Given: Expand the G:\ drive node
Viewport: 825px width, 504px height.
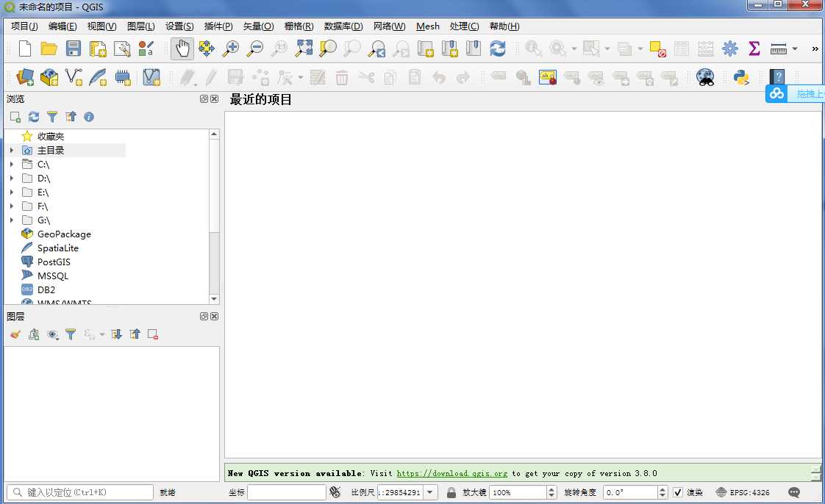Looking at the screenshot, I should (12, 220).
